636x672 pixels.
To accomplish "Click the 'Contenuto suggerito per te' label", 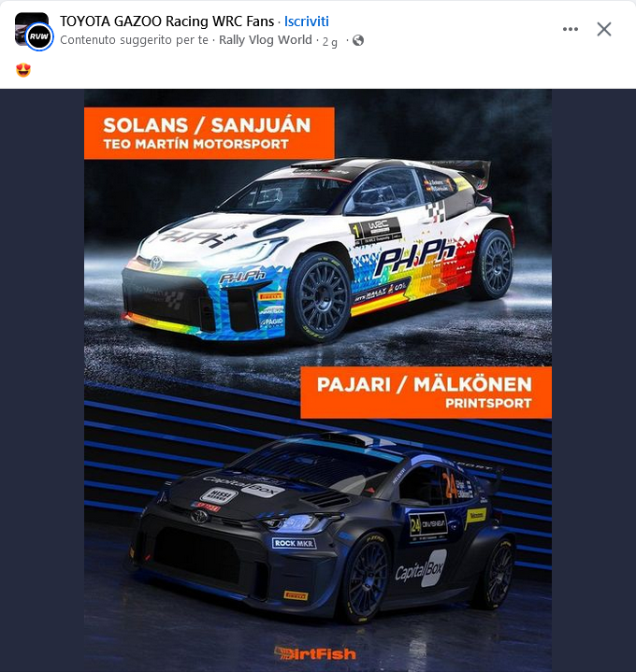I will (x=135, y=40).
